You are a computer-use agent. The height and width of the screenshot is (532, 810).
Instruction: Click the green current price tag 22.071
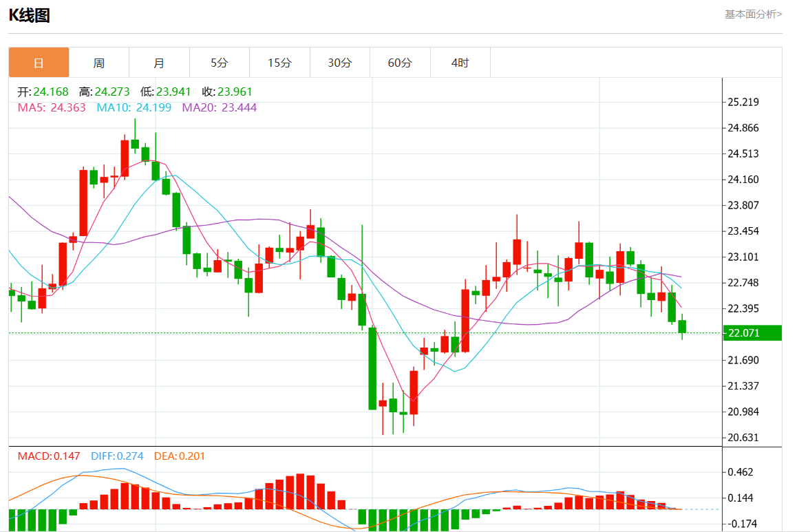point(752,333)
